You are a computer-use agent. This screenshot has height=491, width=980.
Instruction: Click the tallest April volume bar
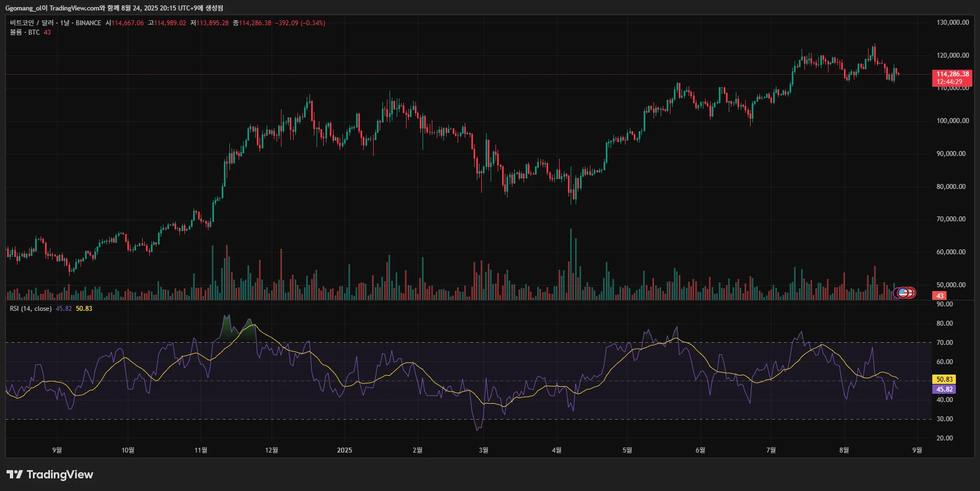pos(571,264)
